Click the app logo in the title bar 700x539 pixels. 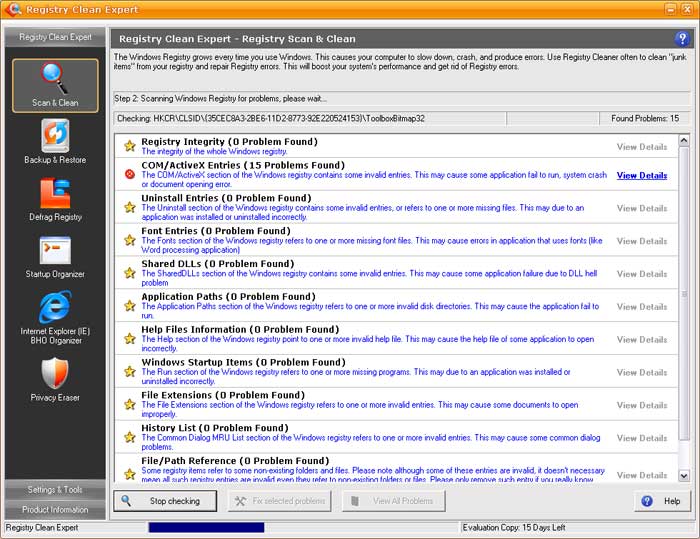click(x=13, y=9)
